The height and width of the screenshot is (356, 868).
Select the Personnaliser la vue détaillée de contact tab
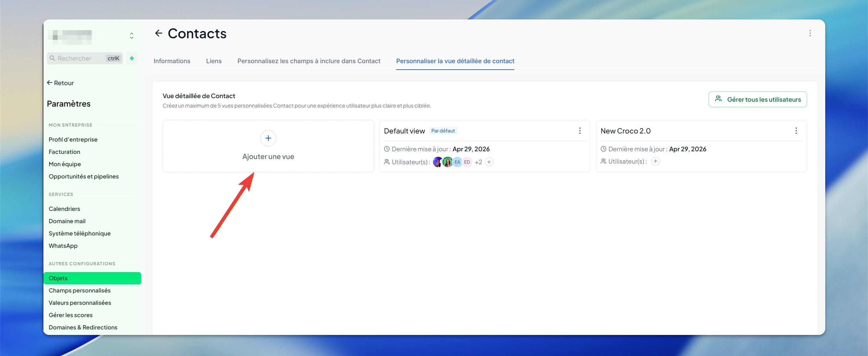pos(455,61)
